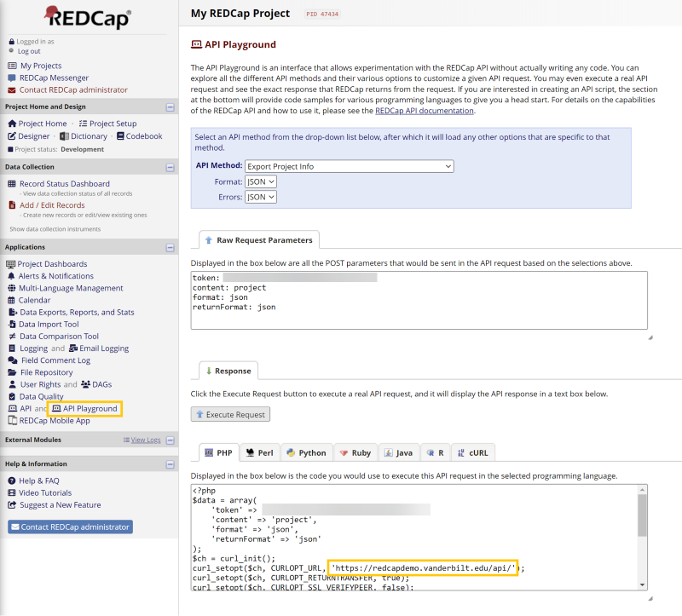This screenshot has height=616, width=682.
Task: Collapse the Project Home and Design section
Action: (170, 107)
